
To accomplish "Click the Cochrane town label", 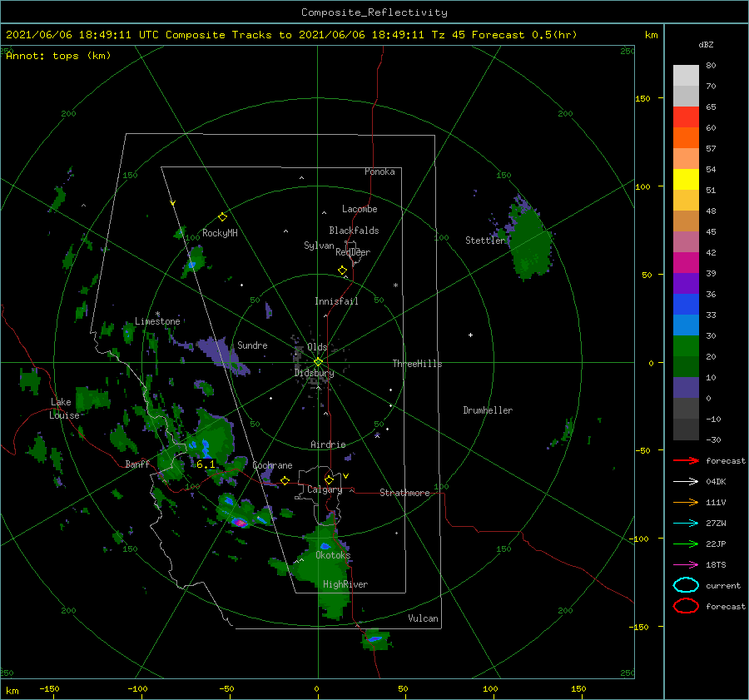I will coord(272,465).
